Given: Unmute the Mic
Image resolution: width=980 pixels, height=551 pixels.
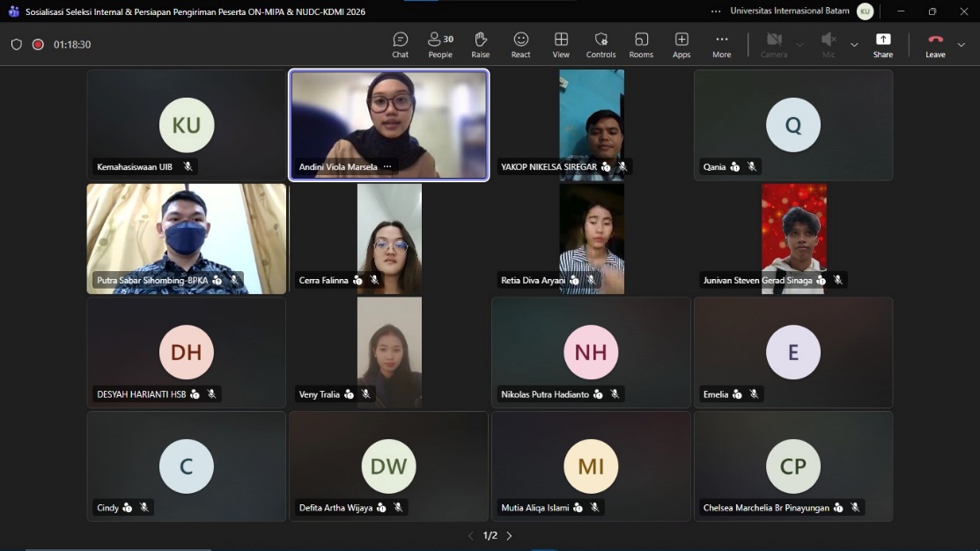Looking at the screenshot, I should [x=829, y=44].
